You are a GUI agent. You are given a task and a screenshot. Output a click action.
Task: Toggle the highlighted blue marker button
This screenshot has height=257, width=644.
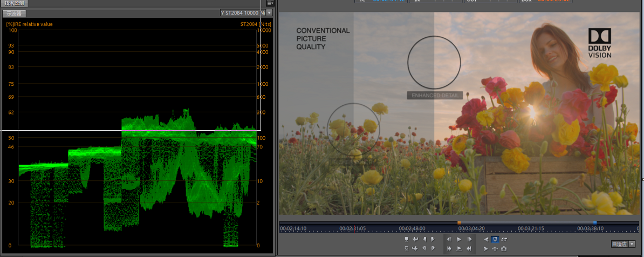coord(495,239)
